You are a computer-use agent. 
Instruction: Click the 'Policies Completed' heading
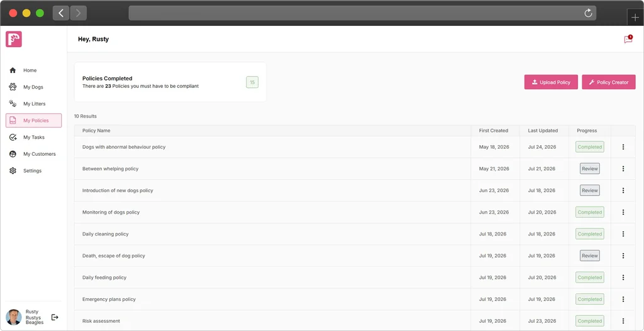107,79
